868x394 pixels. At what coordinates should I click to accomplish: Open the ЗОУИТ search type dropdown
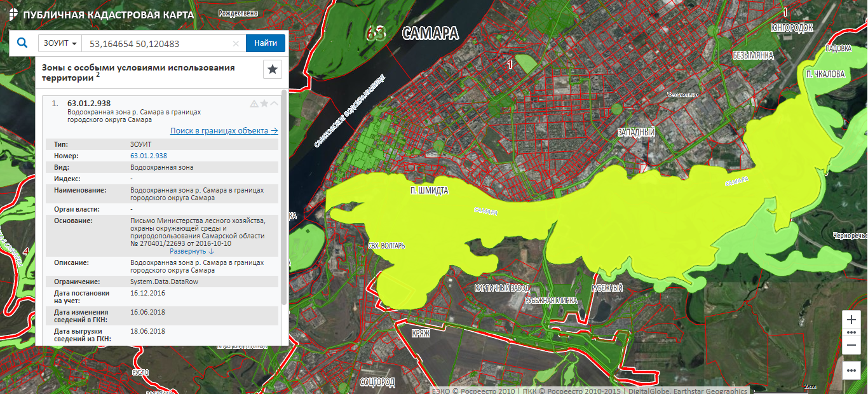pyautogui.click(x=61, y=43)
